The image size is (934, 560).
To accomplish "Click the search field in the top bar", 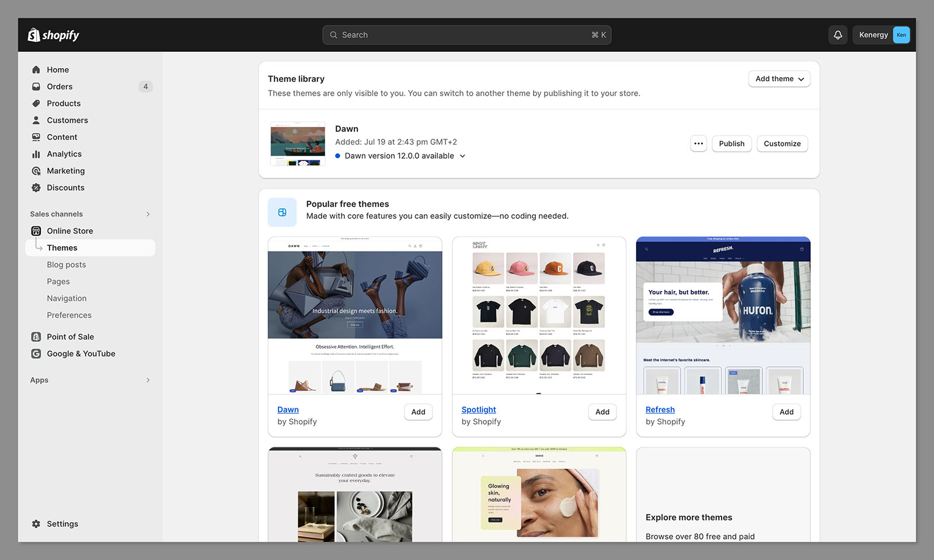I will click(466, 34).
